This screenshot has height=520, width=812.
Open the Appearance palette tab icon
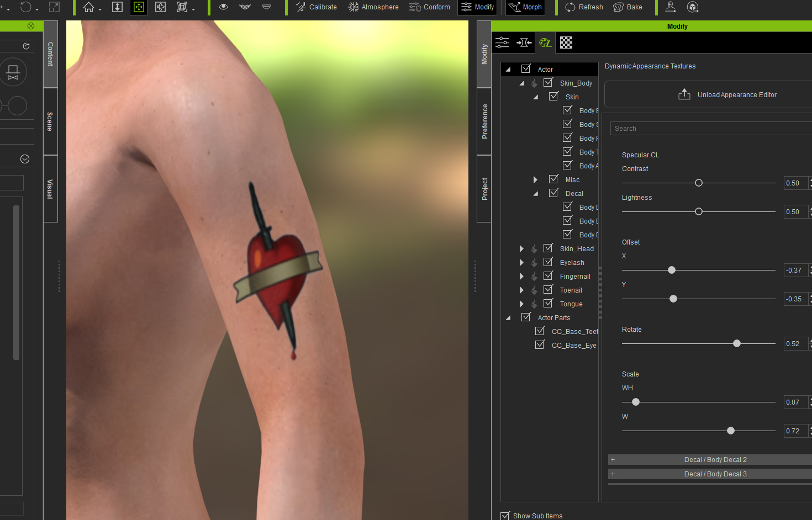(x=545, y=43)
